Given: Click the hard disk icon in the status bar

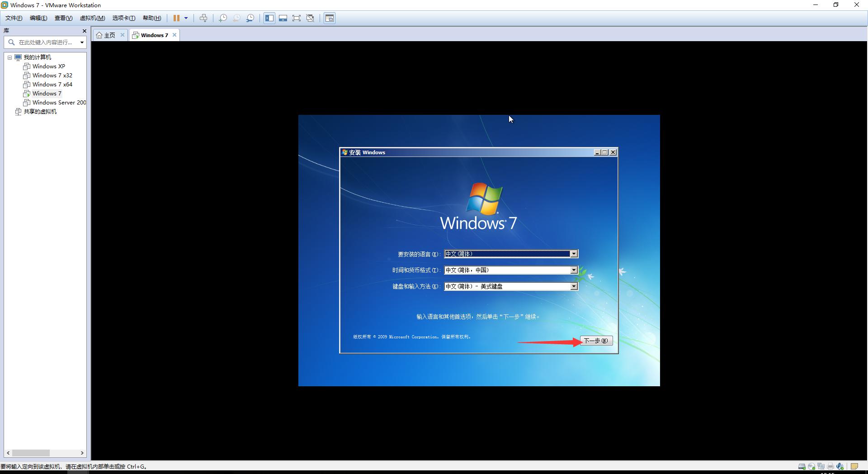Looking at the screenshot, I should pos(802,466).
